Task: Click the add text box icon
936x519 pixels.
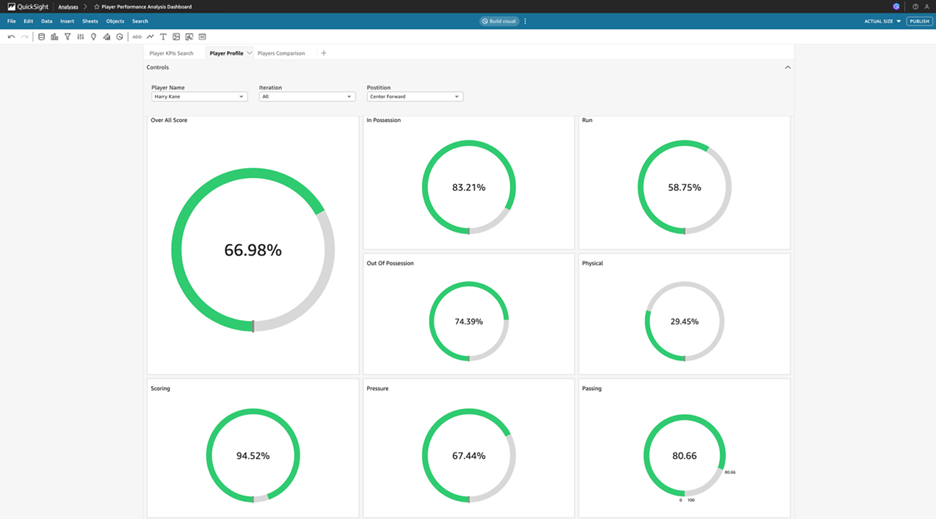Action: [x=163, y=37]
